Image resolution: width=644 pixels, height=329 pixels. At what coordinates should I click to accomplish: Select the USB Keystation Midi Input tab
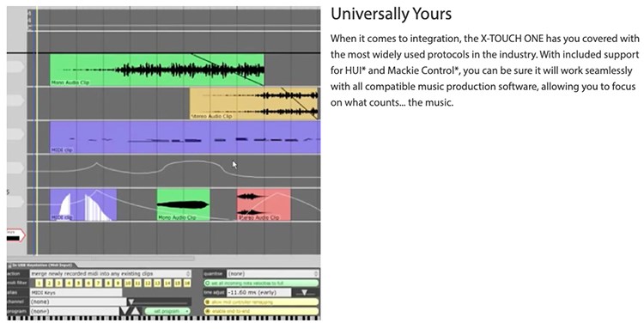pos(41,265)
